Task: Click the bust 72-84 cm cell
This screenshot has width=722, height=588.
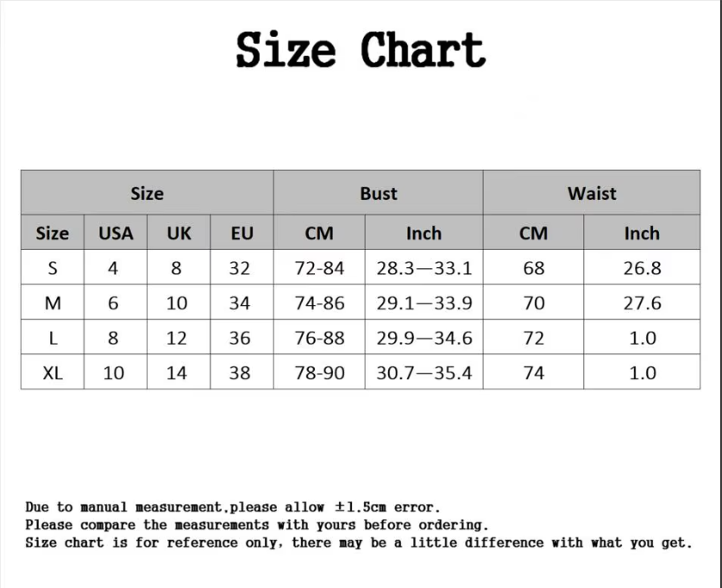Action: pos(319,267)
